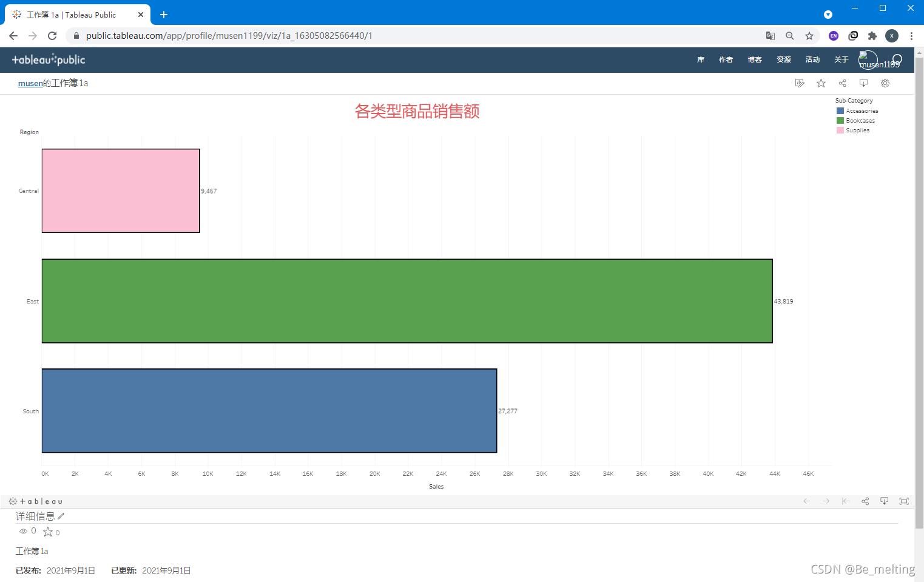Screen dimensions: 924x582
Task: Open Tableau Public search icon
Action: click(x=897, y=59)
